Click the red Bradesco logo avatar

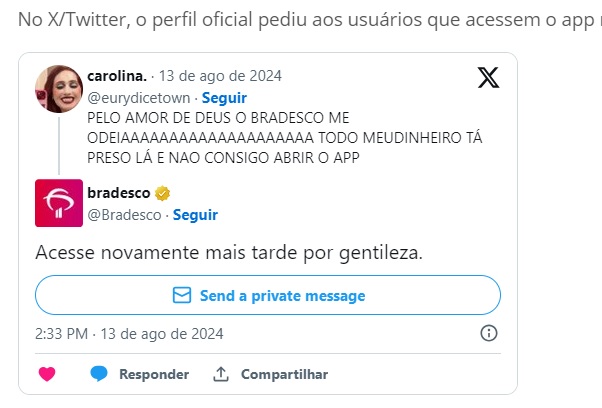point(59,203)
